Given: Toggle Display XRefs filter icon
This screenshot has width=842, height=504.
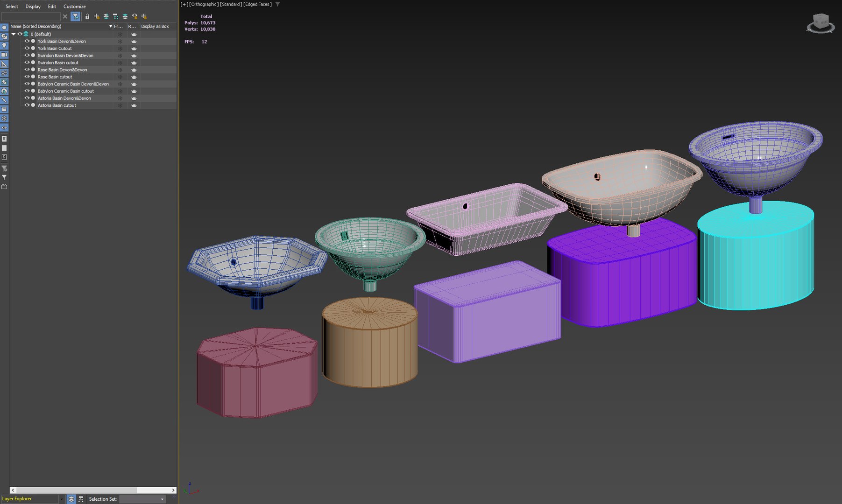Looking at the screenshot, I should coord(4,91).
